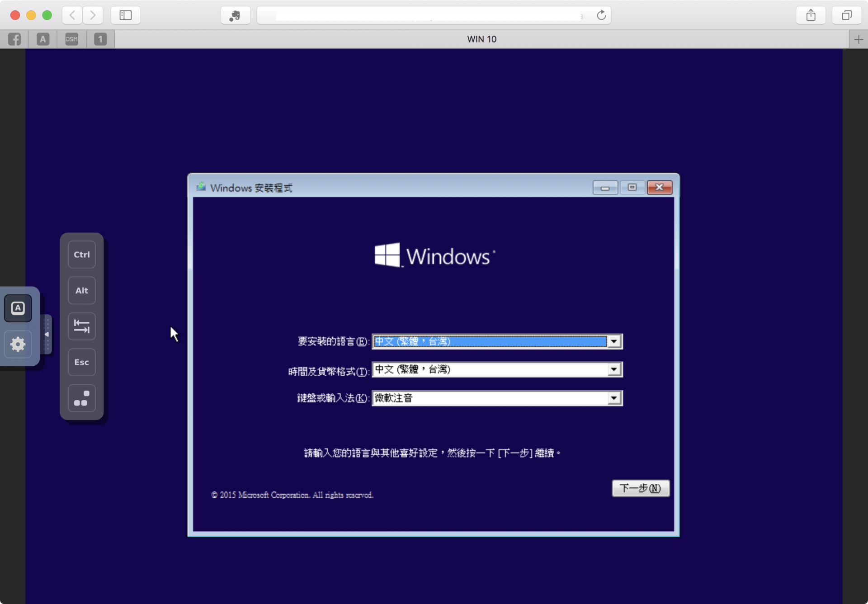Viewport: 868px width, 604px height.
Task: Click the Tab key icon
Action: [x=82, y=326]
